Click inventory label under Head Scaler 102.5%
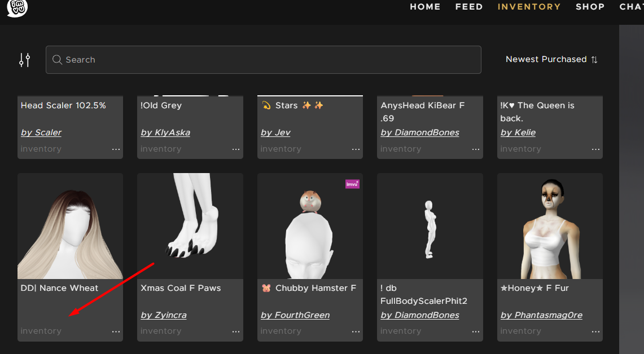Viewport: 644px width, 354px height. 41,149
